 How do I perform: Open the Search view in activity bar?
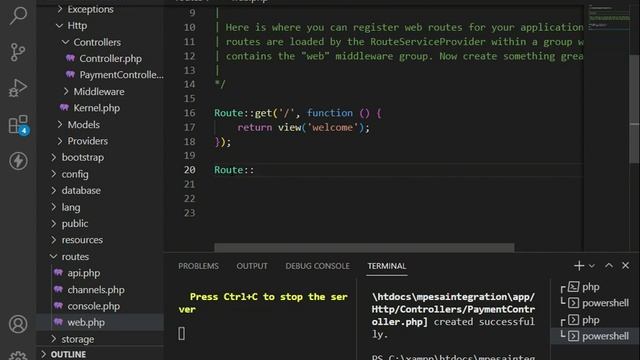tap(18, 16)
